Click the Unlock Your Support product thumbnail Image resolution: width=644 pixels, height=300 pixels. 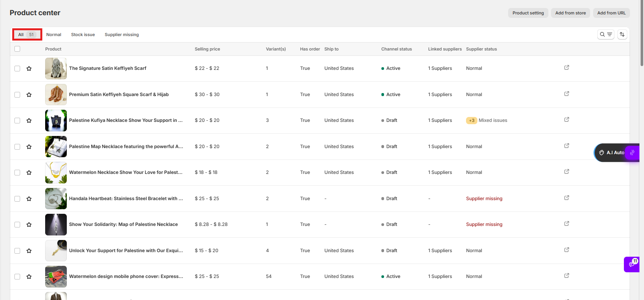[x=56, y=251]
